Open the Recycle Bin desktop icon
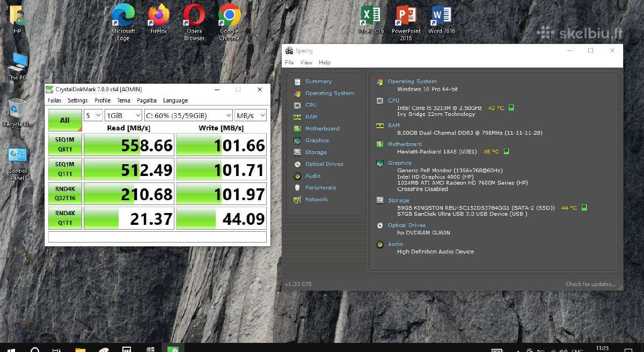The height and width of the screenshot is (352, 644). point(17,112)
